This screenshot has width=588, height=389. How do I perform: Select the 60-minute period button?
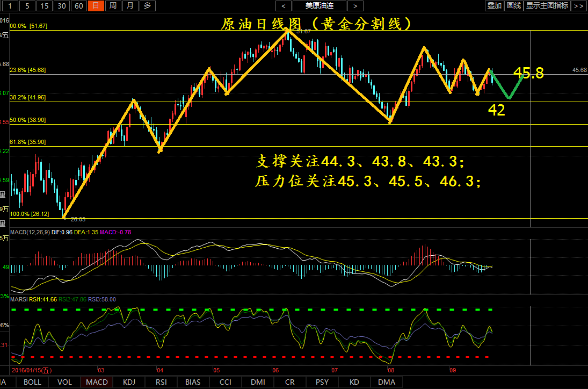tap(79, 6)
